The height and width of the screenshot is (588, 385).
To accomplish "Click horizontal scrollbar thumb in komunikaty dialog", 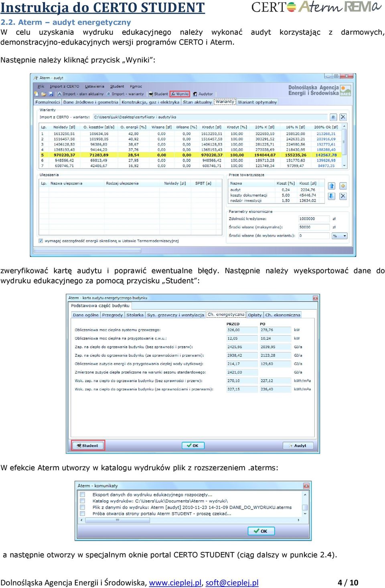I will pyautogui.click(x=117, y=520).
